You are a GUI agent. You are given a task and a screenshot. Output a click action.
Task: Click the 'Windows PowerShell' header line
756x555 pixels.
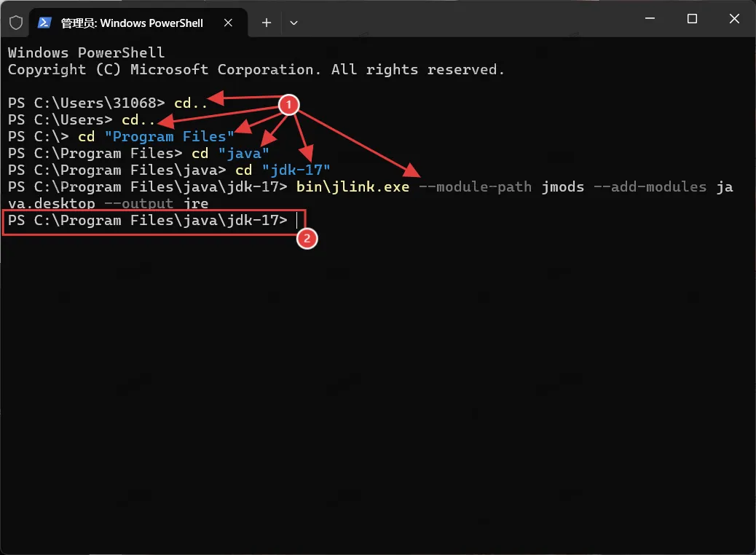(x=86, y=52)
